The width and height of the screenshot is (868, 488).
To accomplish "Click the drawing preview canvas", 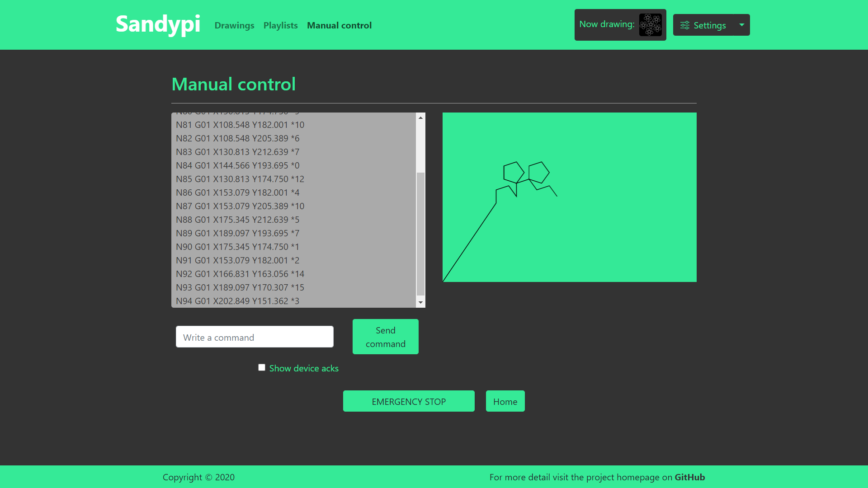I will pyautogui.click(x=569, y=197).
